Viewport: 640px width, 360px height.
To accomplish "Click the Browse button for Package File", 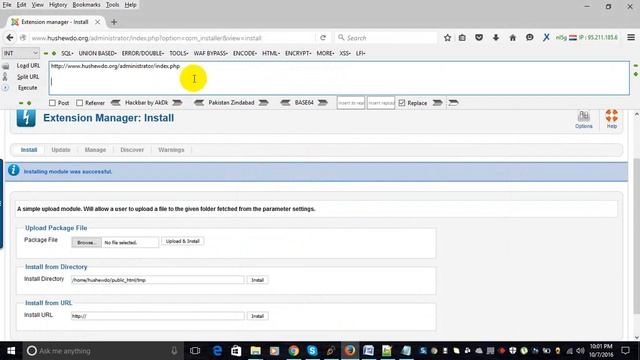I will [x=87, y=242].
